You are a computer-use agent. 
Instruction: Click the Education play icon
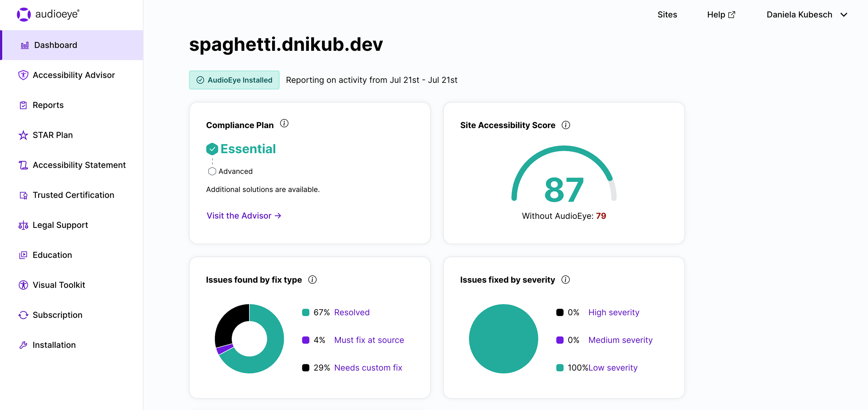tap(23, 255)
